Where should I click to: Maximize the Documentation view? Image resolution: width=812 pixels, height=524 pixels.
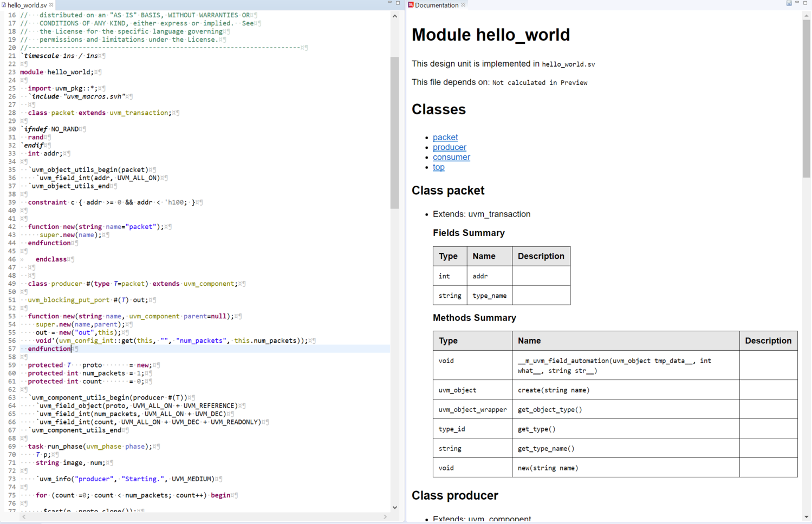pos(805,3)
